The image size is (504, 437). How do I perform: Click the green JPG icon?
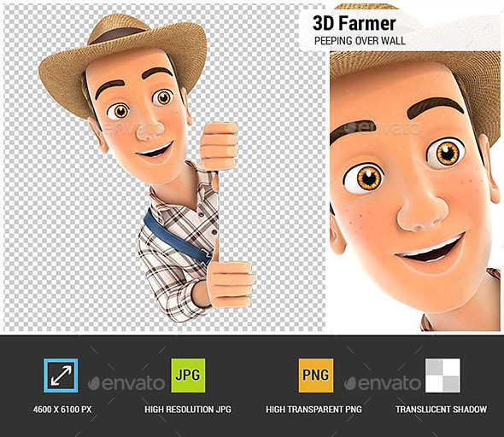pos(188,376)
